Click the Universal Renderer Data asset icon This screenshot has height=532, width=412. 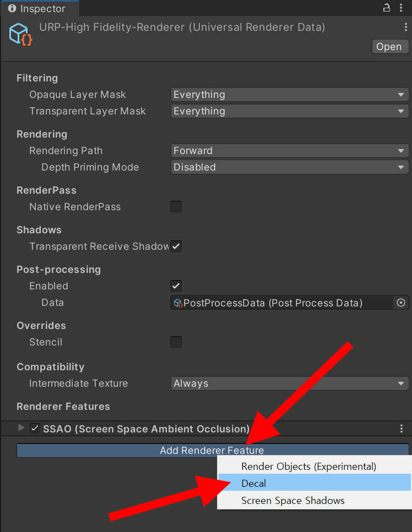tap(20, 34)
